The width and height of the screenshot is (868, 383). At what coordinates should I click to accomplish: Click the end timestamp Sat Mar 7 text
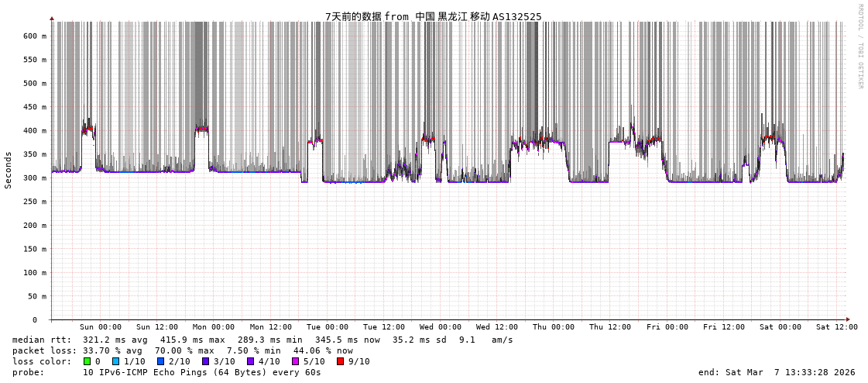[777, 372]
